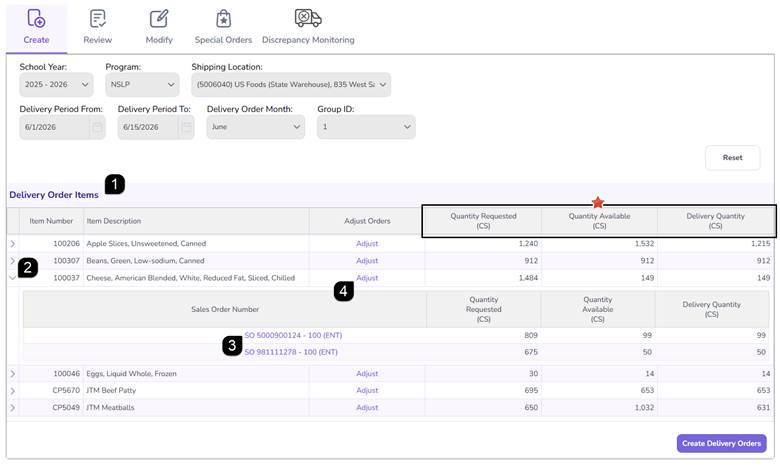The height and width of the screenshot is (466, 780).
Task: Open the Discrepancy Monitoring truck icon
Action: (x=308, y=18)
